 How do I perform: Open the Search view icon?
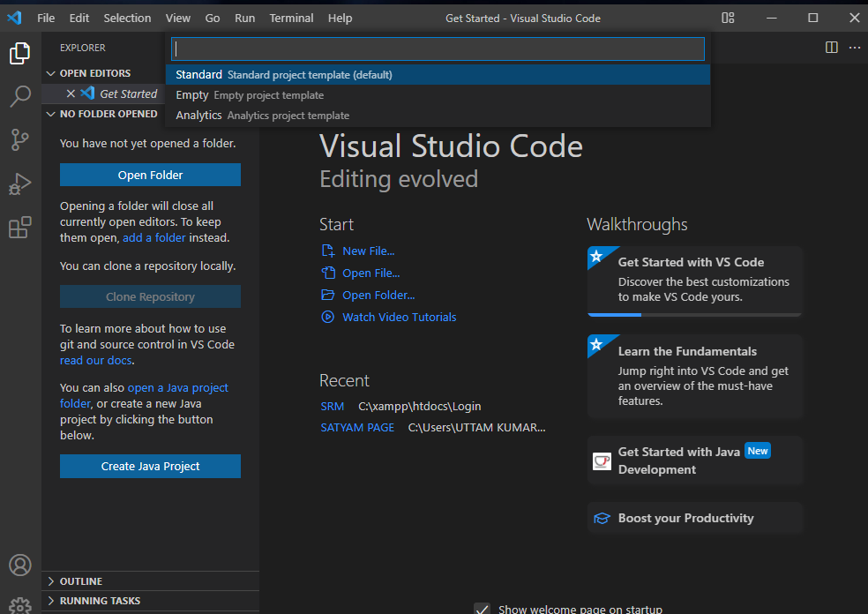click(20, 96)
